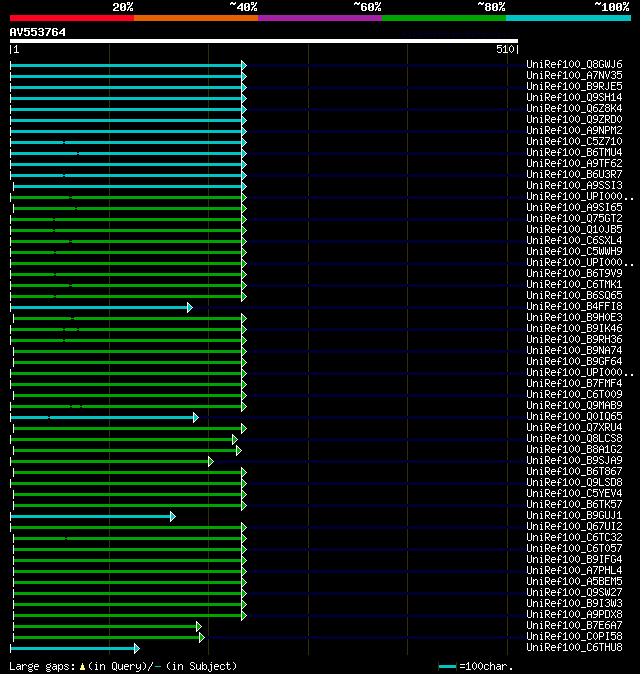The width and height of the screenshot is (640, 674).
Task: Click the cyan arrowhead on B4FFI8 row
Action: (190, 307)
